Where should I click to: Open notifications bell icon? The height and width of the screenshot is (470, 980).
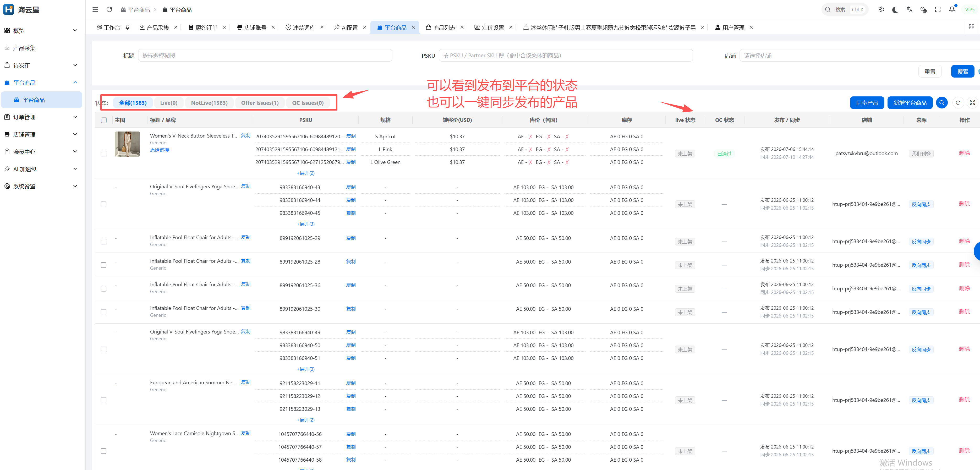click(952, 9)
